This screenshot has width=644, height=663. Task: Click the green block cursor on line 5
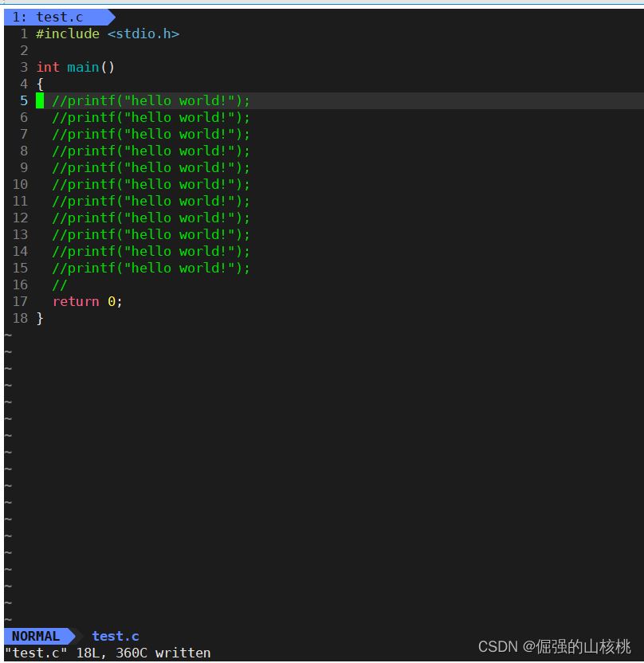pos(40,100)
